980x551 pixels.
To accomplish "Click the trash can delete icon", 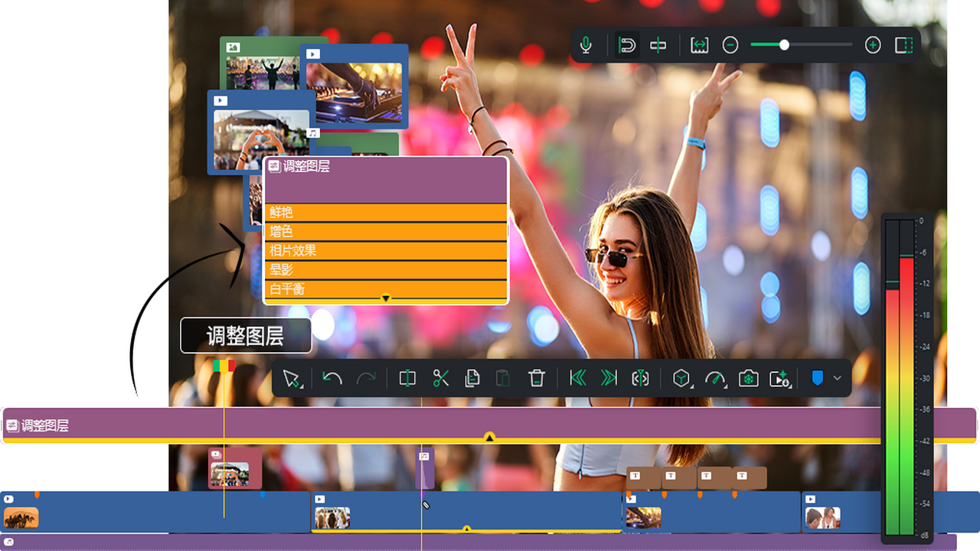I will [x=537, y=378].
